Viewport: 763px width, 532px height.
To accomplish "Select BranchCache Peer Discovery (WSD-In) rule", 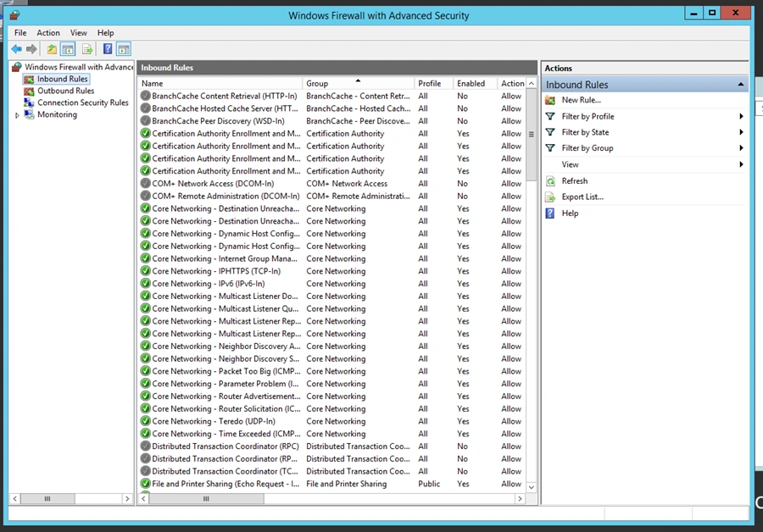I will pos(333,121).
